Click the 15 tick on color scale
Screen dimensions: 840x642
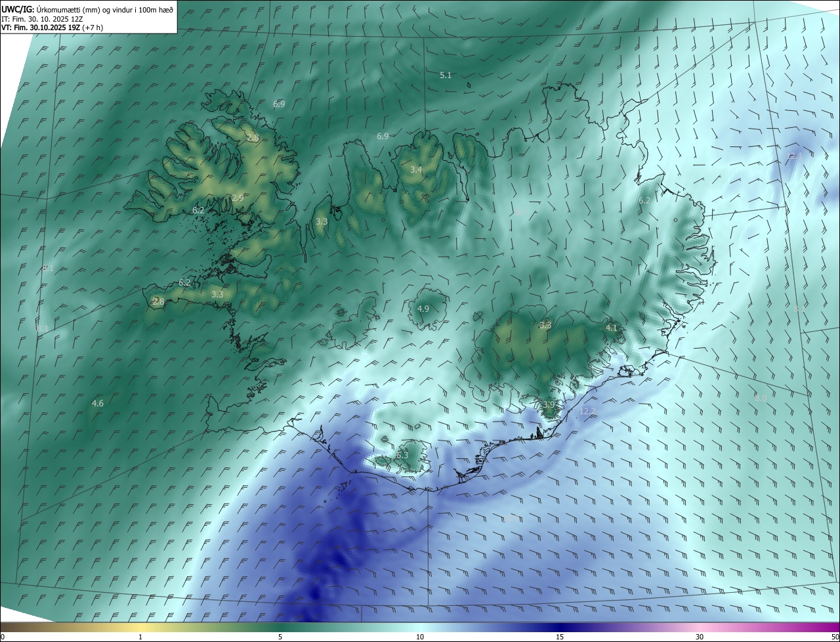560,637
